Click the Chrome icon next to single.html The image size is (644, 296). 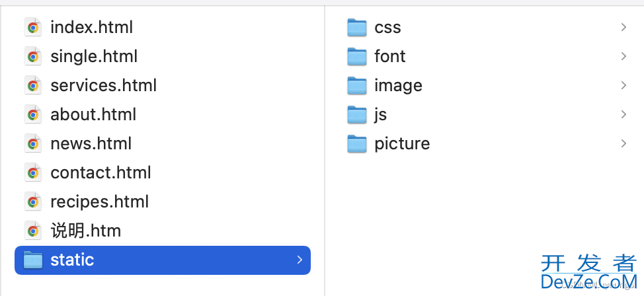point(33,57)
